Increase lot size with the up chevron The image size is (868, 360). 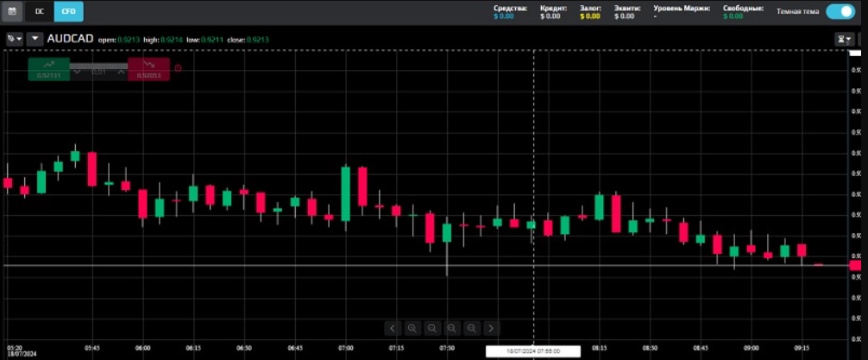point(122,72)
